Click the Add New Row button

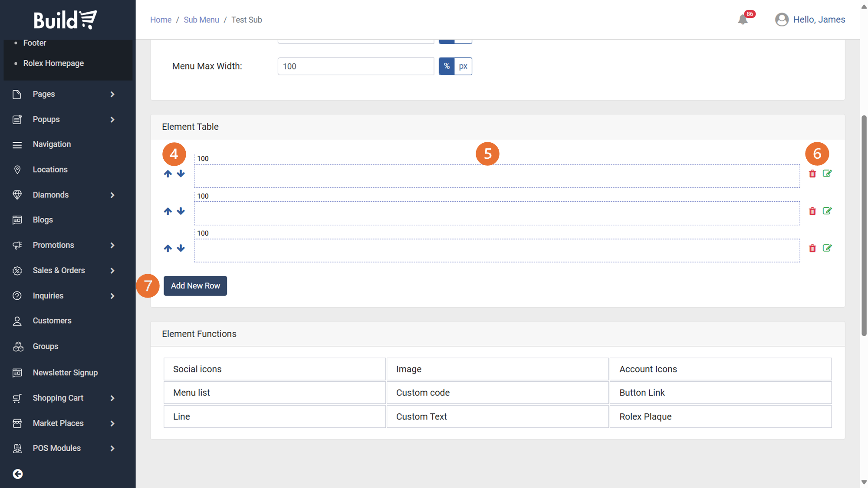[x=195, y=286]
